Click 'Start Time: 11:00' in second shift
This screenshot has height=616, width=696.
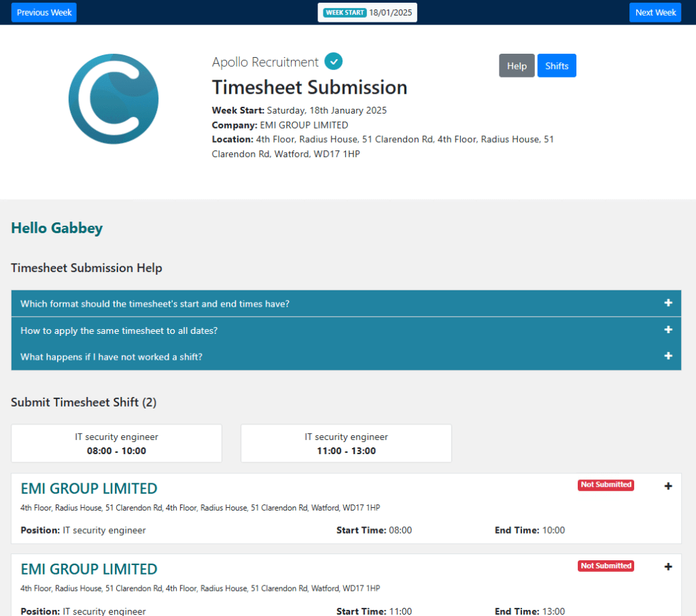(375, 611)
